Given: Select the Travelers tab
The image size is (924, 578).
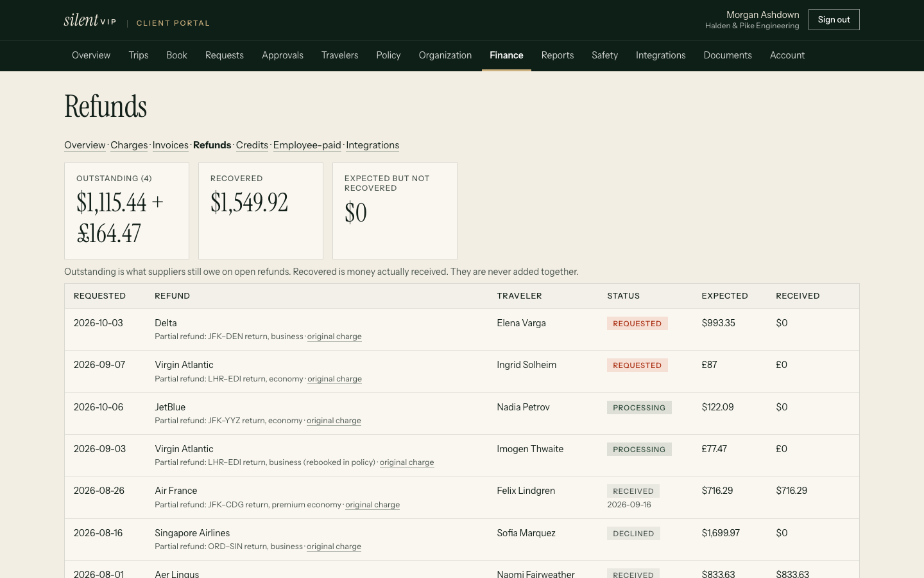Looking at the screenshot, I should pyautogui.click(x=340, y=55).
